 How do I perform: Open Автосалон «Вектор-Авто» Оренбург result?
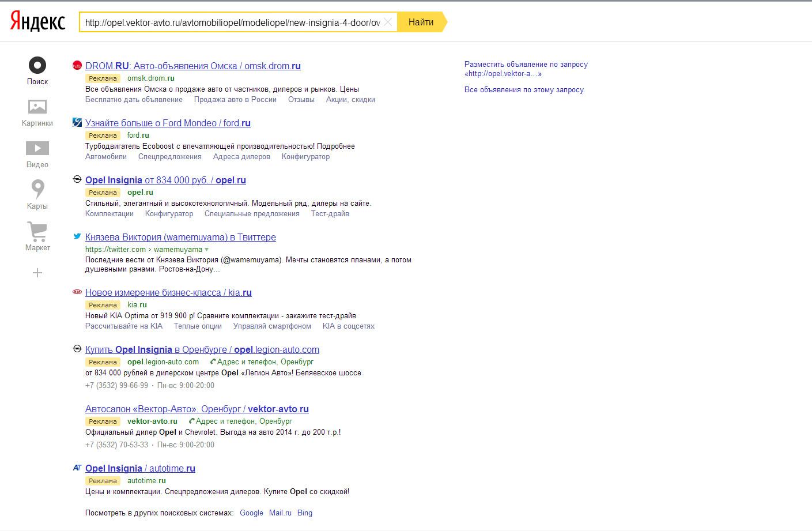[197, 409]
